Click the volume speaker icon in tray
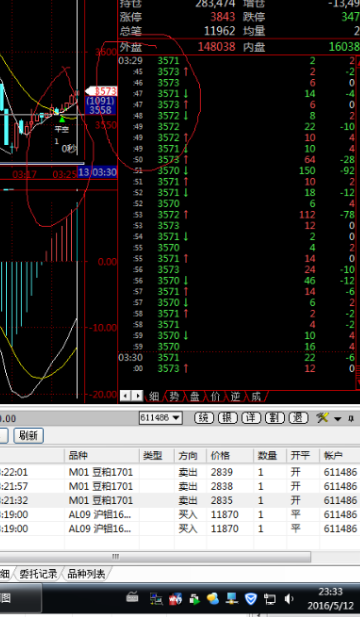360x617 pixels. [289, 599]
